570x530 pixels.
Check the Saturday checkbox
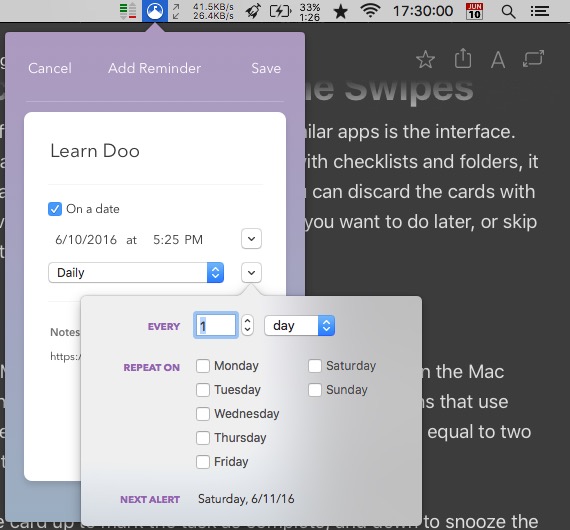[315, 366]
